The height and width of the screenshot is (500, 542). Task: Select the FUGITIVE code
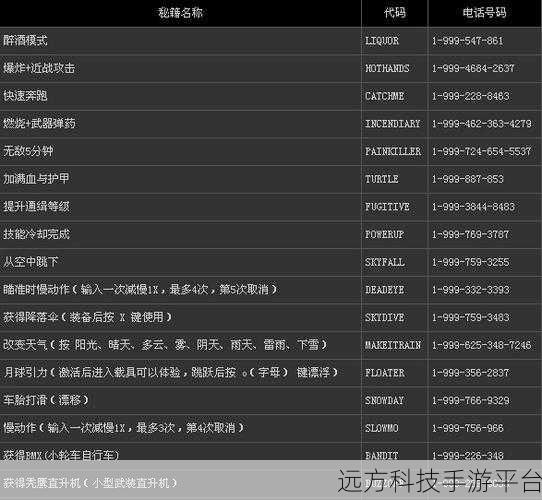point(387,207)
